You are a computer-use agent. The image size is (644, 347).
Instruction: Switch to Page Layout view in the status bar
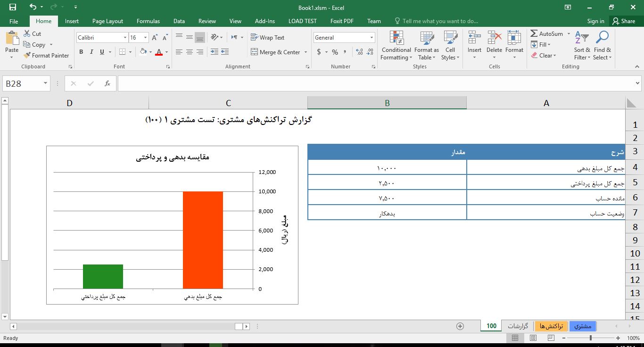(x=533, y=338)
